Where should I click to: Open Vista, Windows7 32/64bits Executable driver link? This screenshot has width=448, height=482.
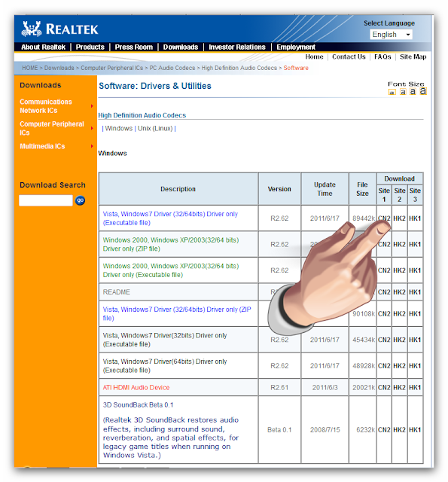coord(170,218)
